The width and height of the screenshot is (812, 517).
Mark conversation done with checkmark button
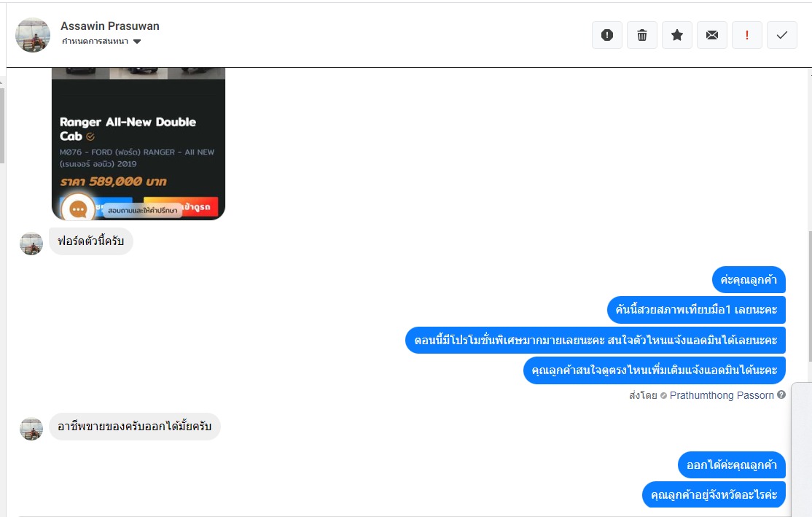pos(782,35)
